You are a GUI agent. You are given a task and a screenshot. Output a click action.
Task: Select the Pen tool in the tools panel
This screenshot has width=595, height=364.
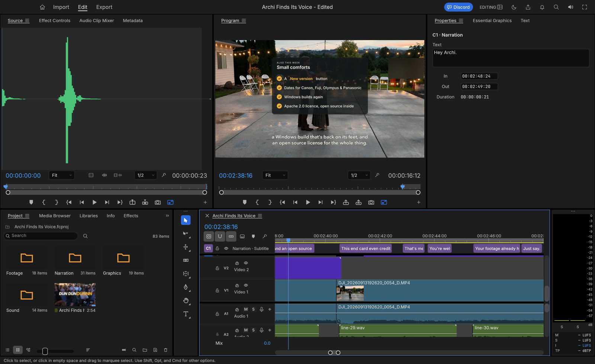click(x=186, y=287)
